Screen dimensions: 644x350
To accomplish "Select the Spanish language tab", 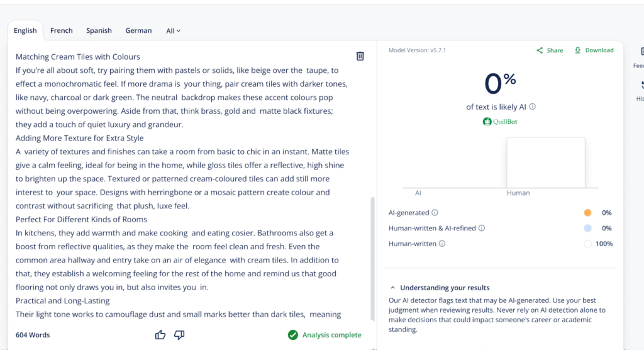I will (99, 30).
